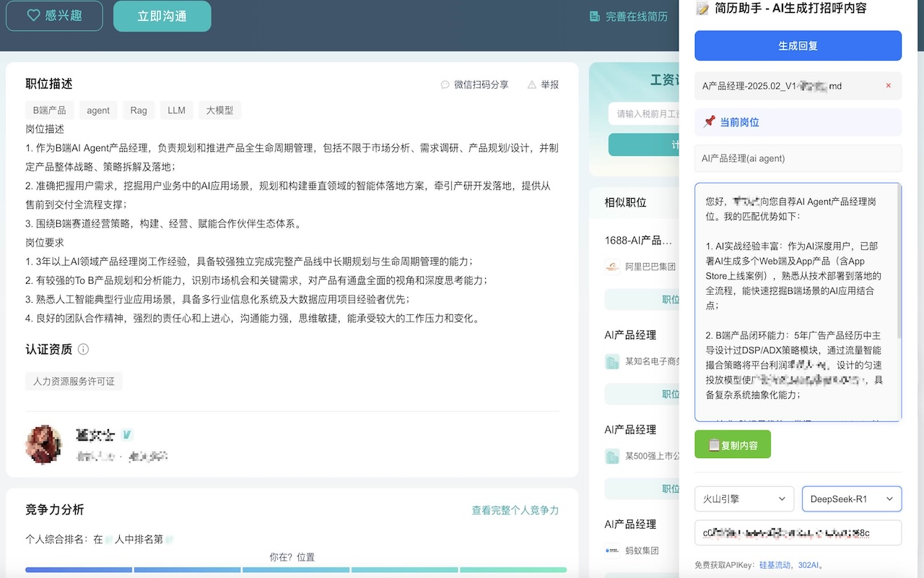
Task: Open the 火山引擎 provider dropdown
Action: [x=744, y=499]
